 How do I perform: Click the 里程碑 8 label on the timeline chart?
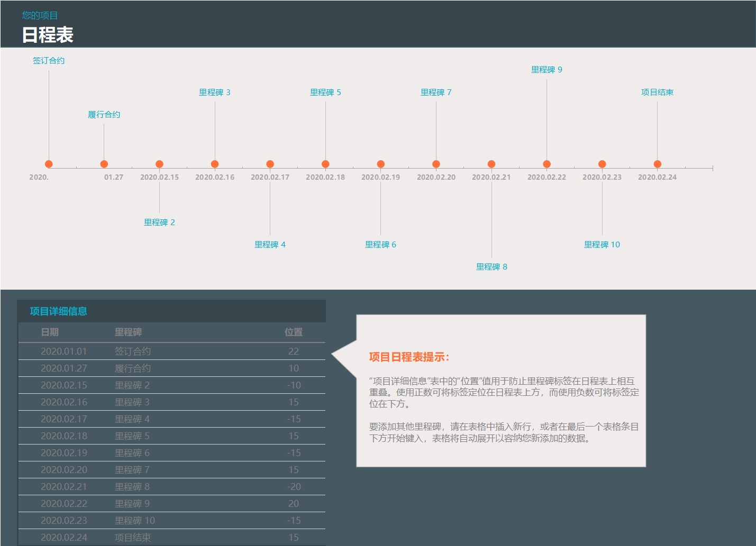pos(491,267)
